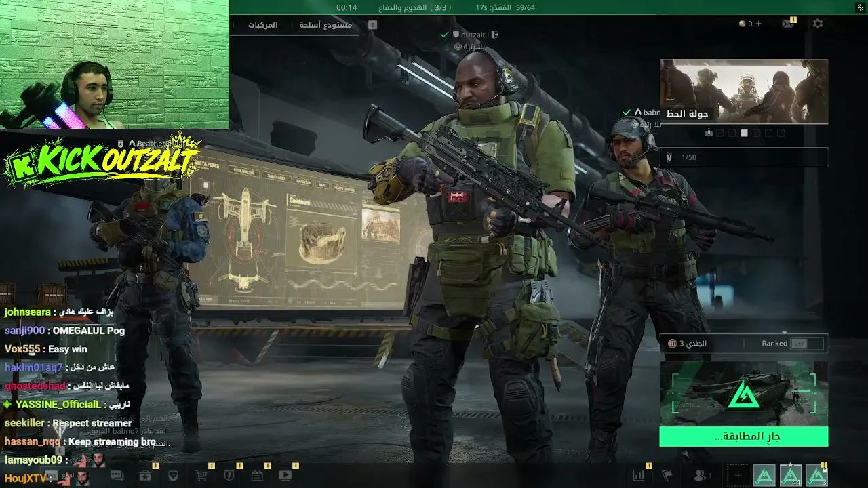Select the last carousel indicator square
Viewport: 868px width, 488px height.
click(x=781, y=134)
